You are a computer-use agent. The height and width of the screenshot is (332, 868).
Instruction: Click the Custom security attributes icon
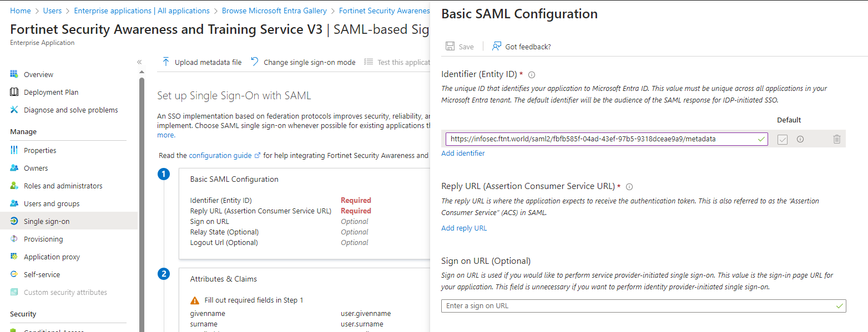pos(14,292)
